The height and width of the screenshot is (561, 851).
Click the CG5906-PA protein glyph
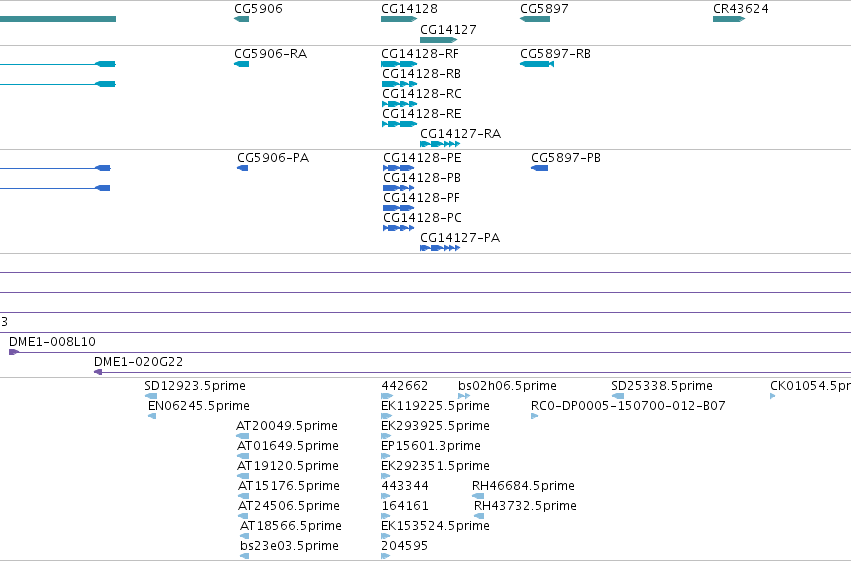tap(243, 168)
